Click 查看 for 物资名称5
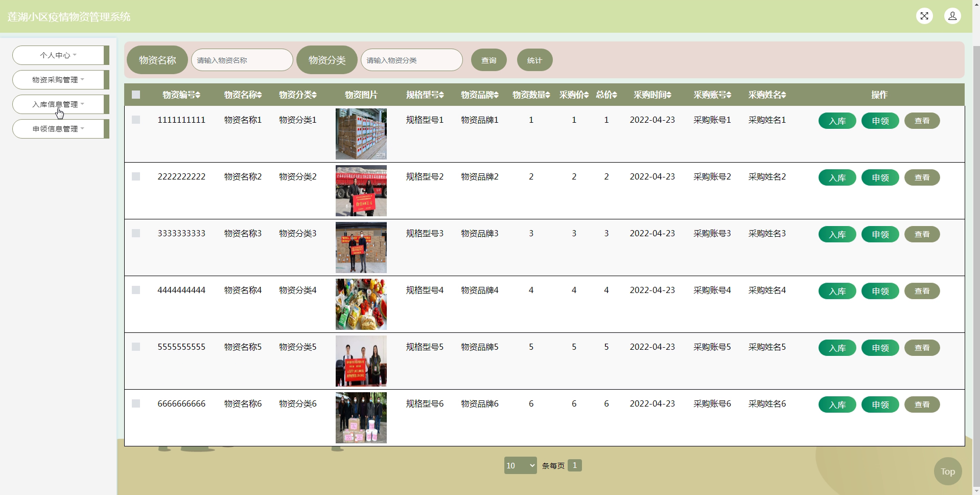This screenshot has height=495, width=980. pos(922,348)
